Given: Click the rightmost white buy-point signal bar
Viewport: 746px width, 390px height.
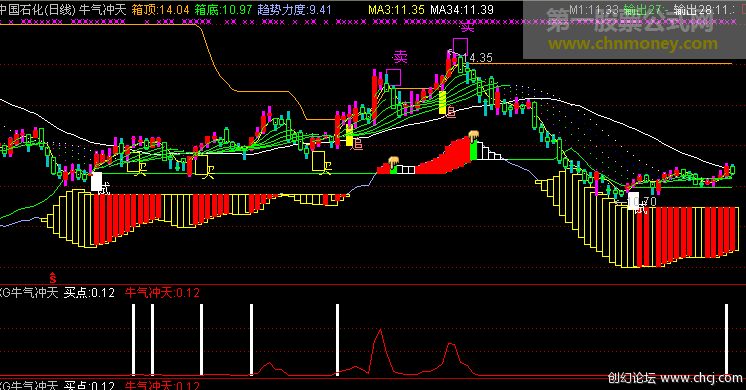Looking at the screenshot, I should (x=726, y=339).
